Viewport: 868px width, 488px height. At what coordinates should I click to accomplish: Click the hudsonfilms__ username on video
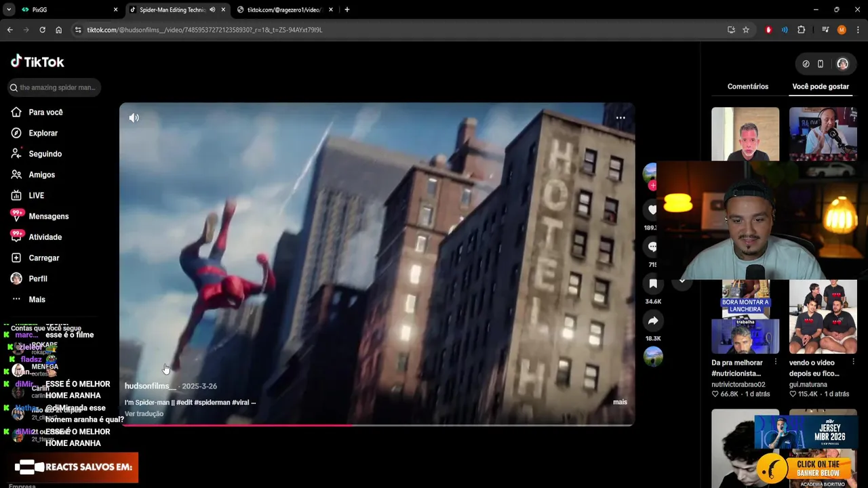pyautogui.click(x=150, y=386)
